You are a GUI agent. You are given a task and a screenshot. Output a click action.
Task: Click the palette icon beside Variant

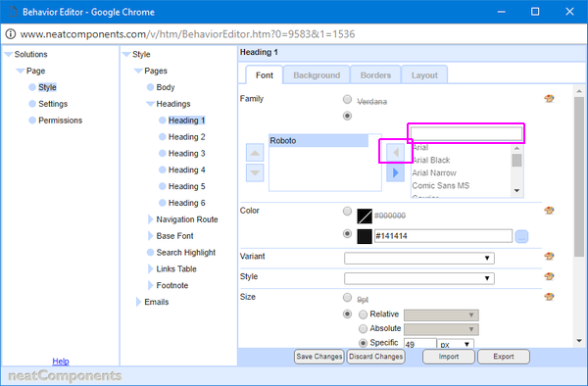tap(549, 257)
